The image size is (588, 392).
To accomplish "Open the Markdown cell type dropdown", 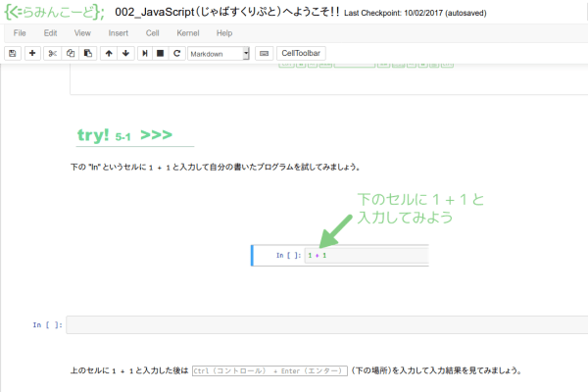I will pyautogui.click(x=219, y=53).
